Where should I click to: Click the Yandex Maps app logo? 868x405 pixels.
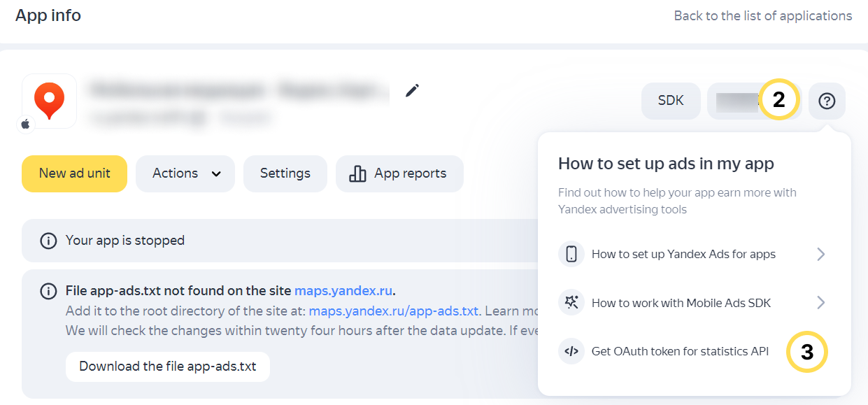click(49, 101)
